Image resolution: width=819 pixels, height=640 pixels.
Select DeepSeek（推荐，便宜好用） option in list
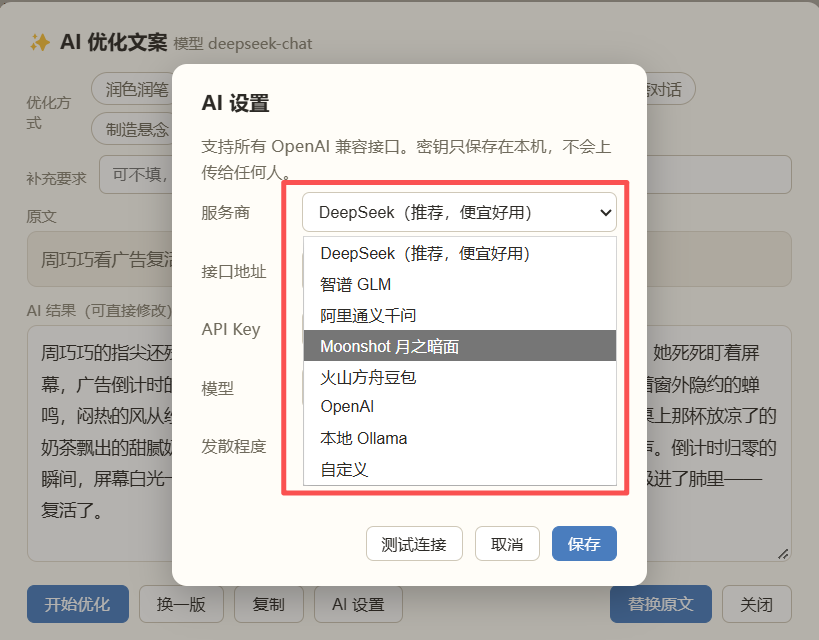point(460,253)
